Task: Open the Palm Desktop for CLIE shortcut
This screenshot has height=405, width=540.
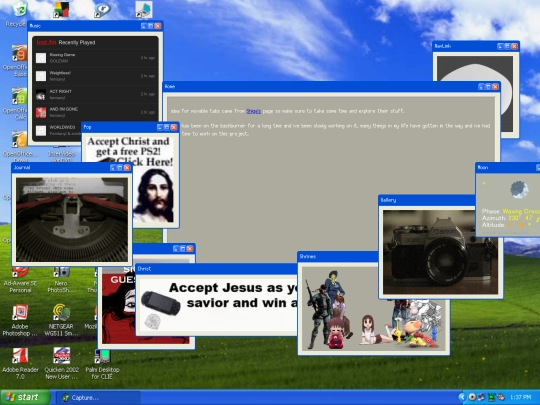Action: (x=102, y=356)
